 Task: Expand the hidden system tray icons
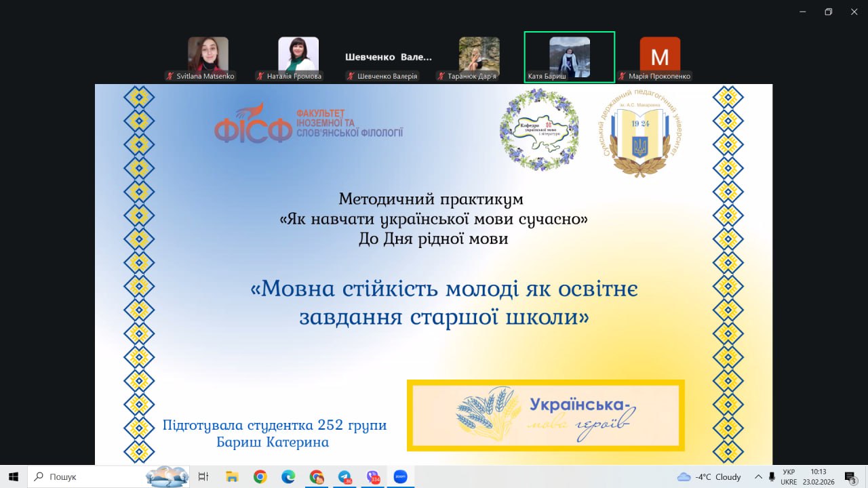[x=758, y=476]
